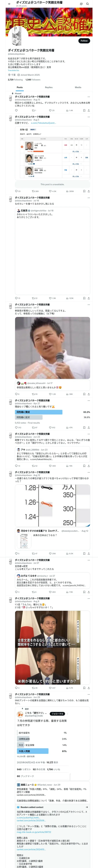The width and height of the screenshot is (98, 868).
Task: Switch to the Replies tab
Action: [49, 87]
